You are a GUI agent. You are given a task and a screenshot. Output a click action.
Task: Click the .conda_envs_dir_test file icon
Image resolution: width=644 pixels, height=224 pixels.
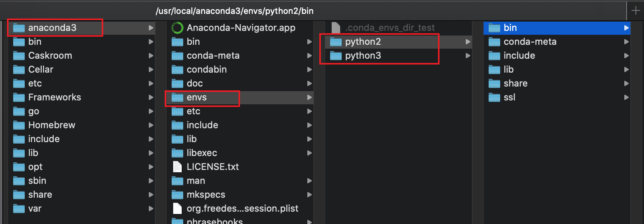[336, 28]
